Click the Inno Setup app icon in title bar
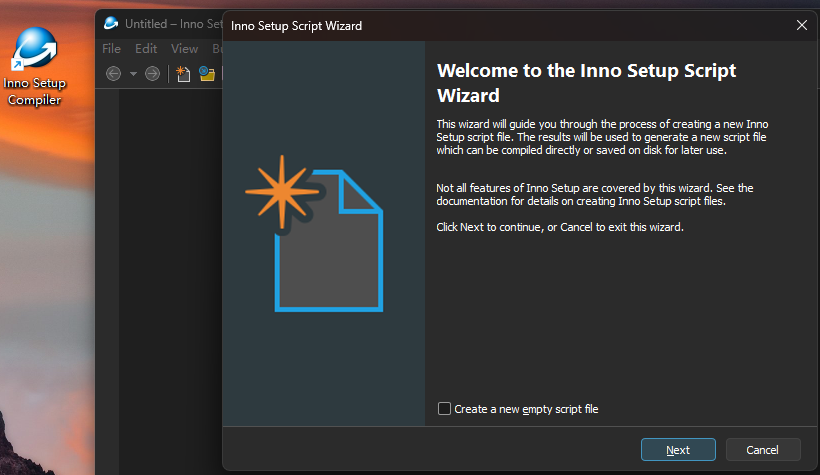This screenshot has width=820, height=475. [111, 24]
